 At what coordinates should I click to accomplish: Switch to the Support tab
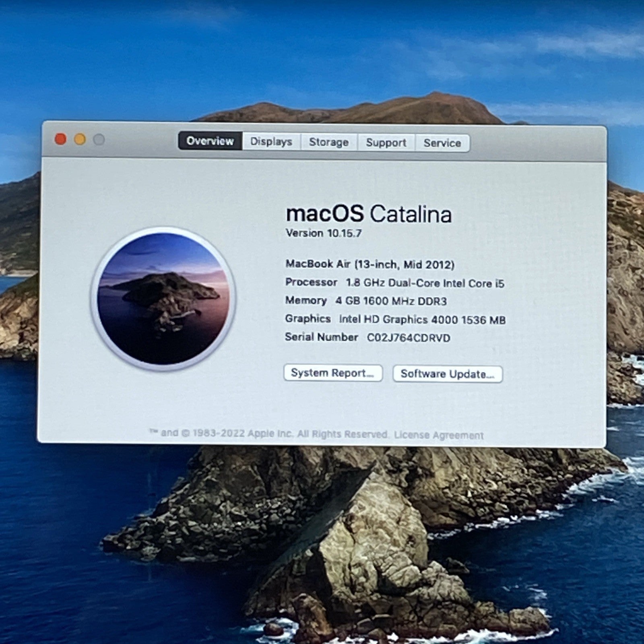click(386, 142)
